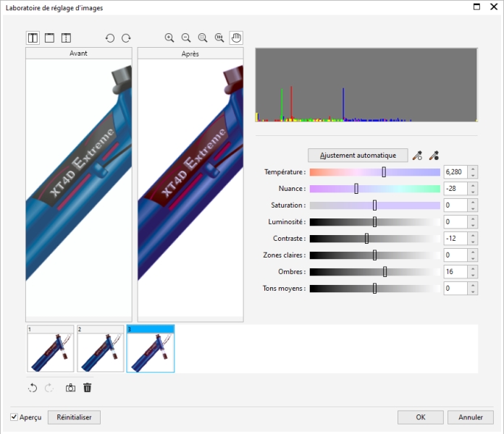Create a snapshot with the camera icon
Image resolution: width=504 pixels, height=434 pixels.
(x=70, y=388)
